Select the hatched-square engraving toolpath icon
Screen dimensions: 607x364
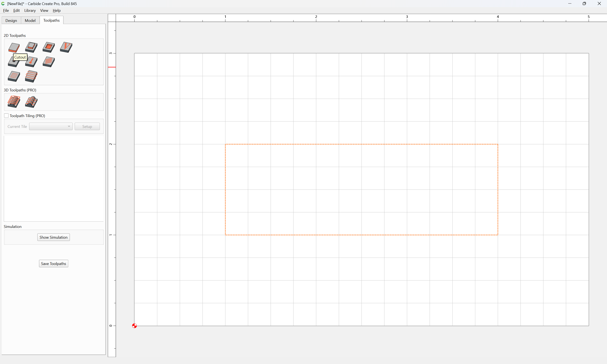(x=14, y=76)
